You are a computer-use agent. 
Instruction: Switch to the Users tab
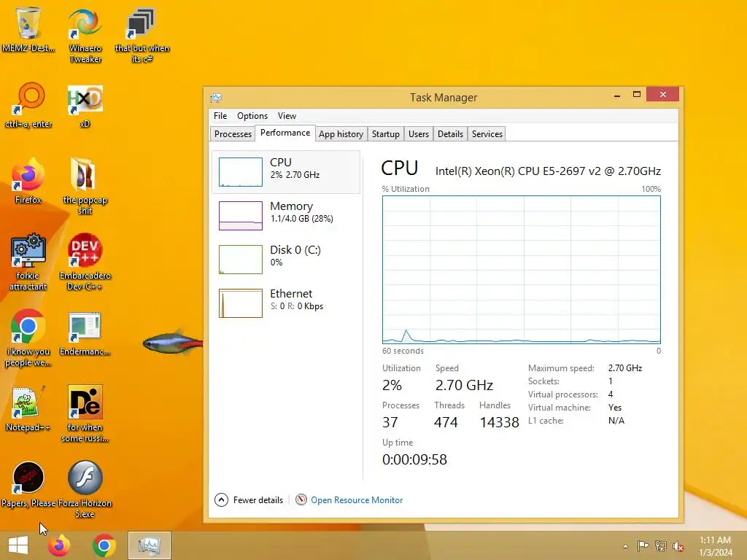(418, 134)
